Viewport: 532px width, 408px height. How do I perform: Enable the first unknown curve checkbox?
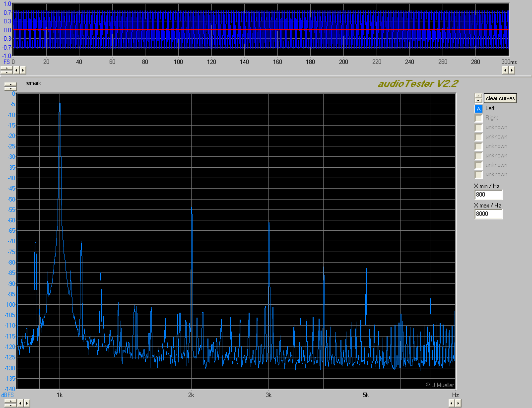click(478, 128)
